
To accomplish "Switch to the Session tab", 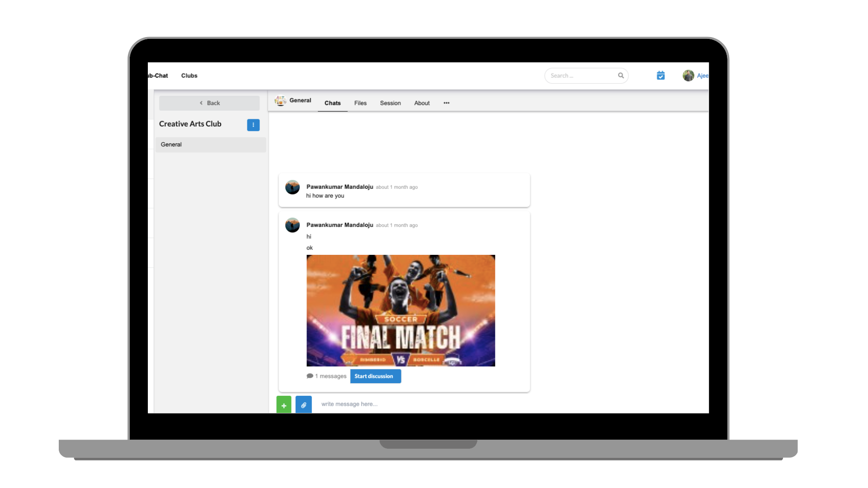I will pyautogui.click(x=390, y=103).
